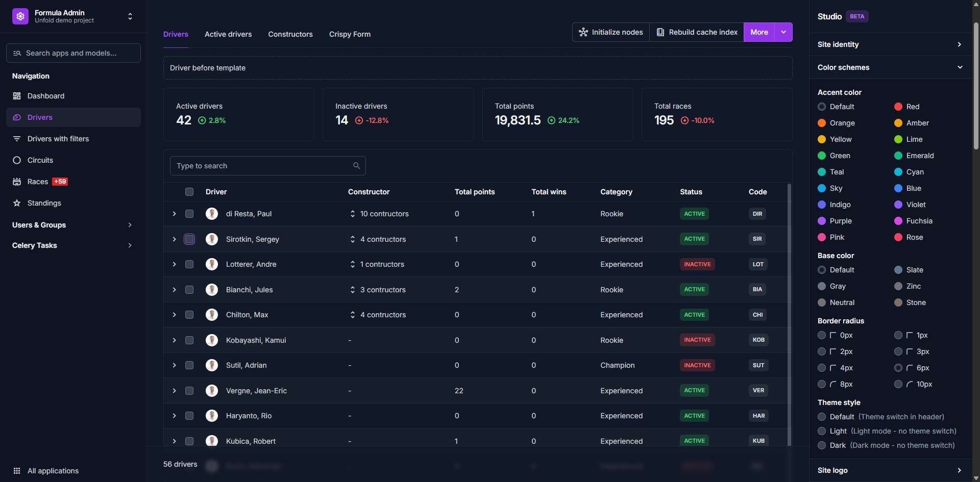The height and width of the screenshot is (482, 980).
Task: Click the Races calendar icon
Action: (17, 182)
